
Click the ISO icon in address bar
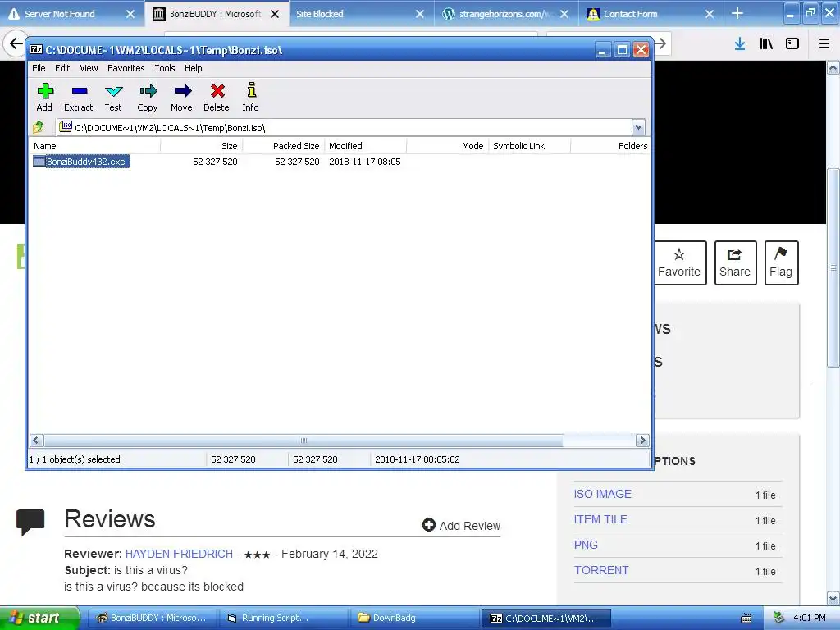(x=66, y=126)
